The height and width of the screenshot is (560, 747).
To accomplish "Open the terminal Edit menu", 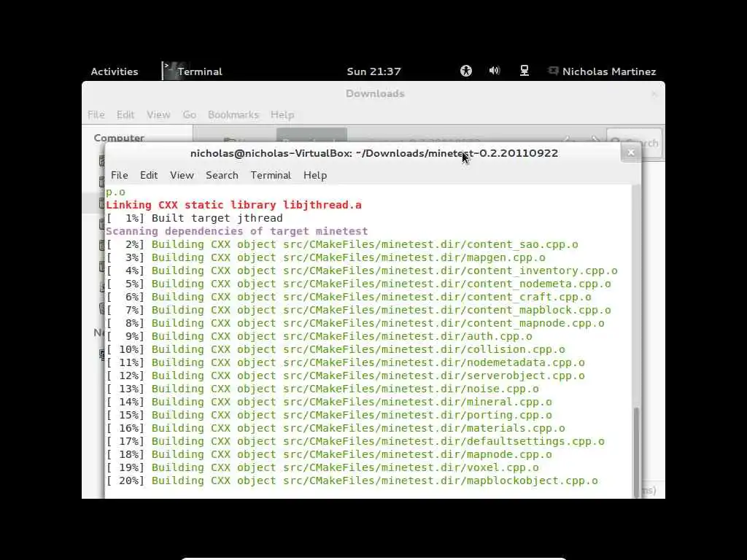I will [x=149, y=175].
